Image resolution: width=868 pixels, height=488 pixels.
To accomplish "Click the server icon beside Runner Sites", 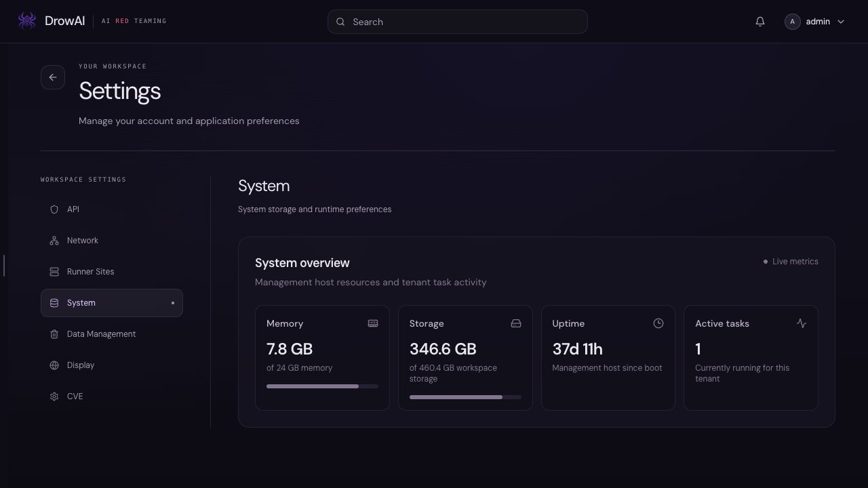I will (54, 272).
